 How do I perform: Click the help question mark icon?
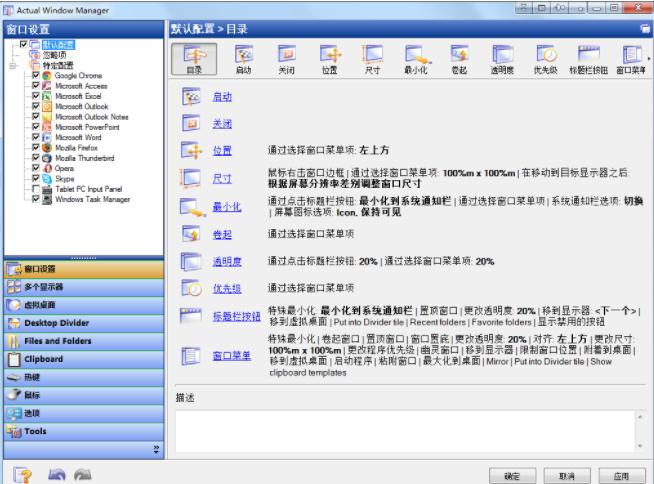[23, 475]
